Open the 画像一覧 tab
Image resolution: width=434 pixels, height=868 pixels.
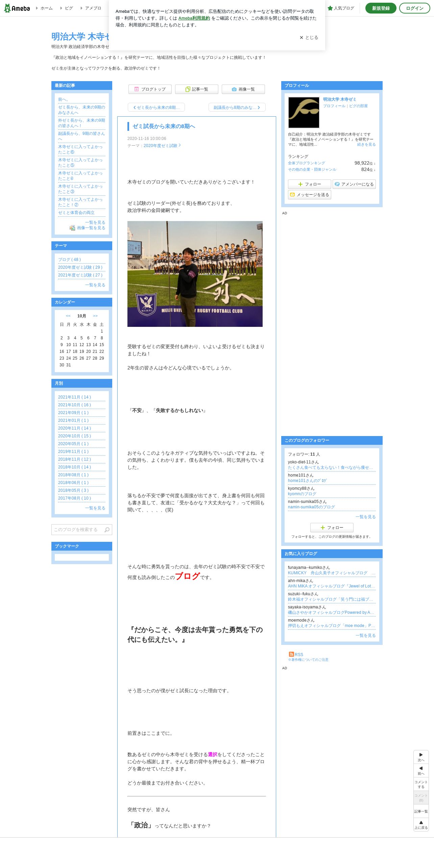pyautogui.click(x=243, y=89)
